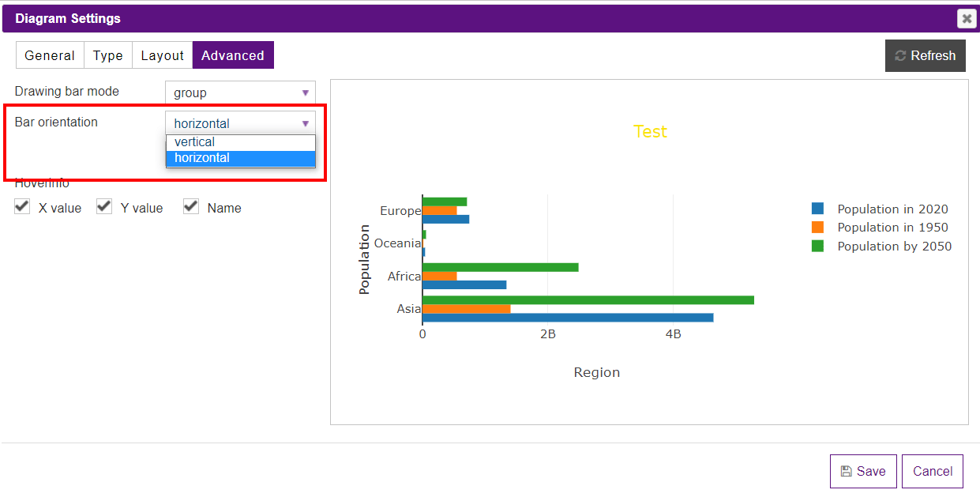Viewport: 980px width, 501px height.
Task: Switch to the Type tab
Action: 108,55
